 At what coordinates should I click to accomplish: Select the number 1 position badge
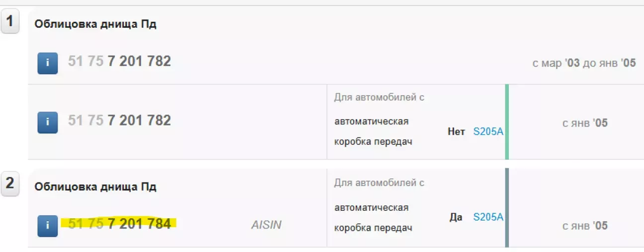(10, 23)
